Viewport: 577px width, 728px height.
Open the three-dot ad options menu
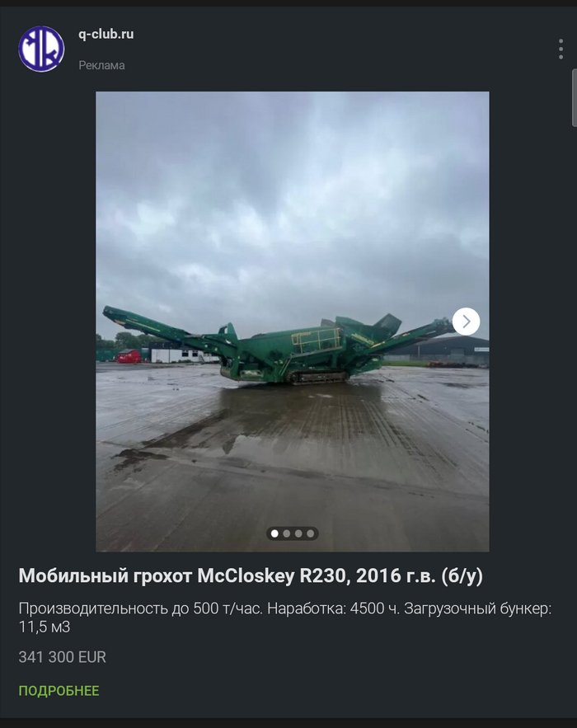(561, 49)
